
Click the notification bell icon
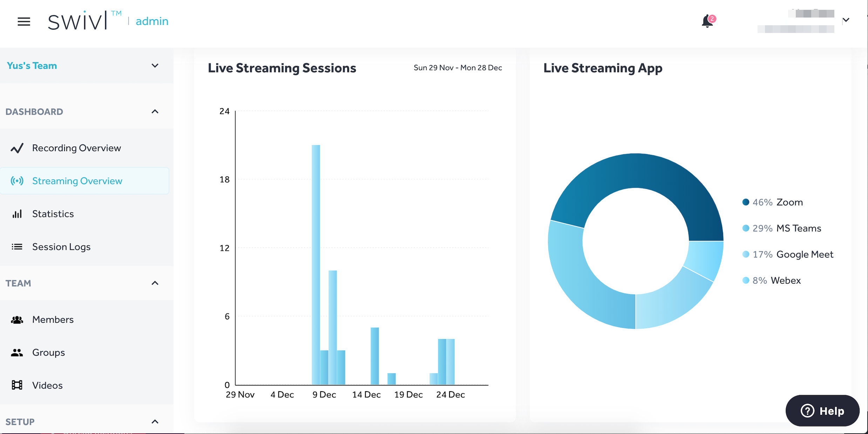point(707,22)
